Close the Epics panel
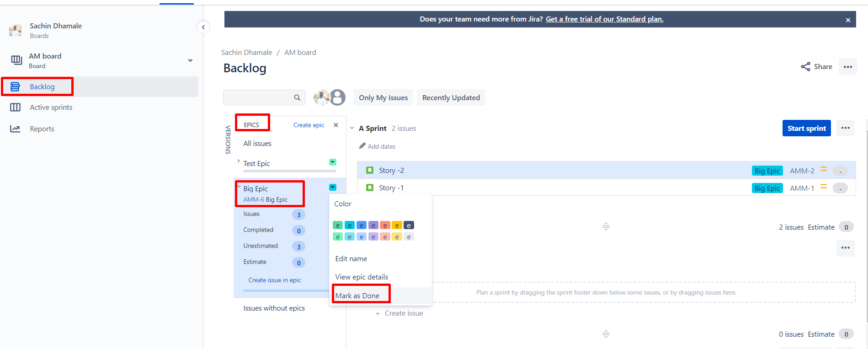 (x=336, y=125)
